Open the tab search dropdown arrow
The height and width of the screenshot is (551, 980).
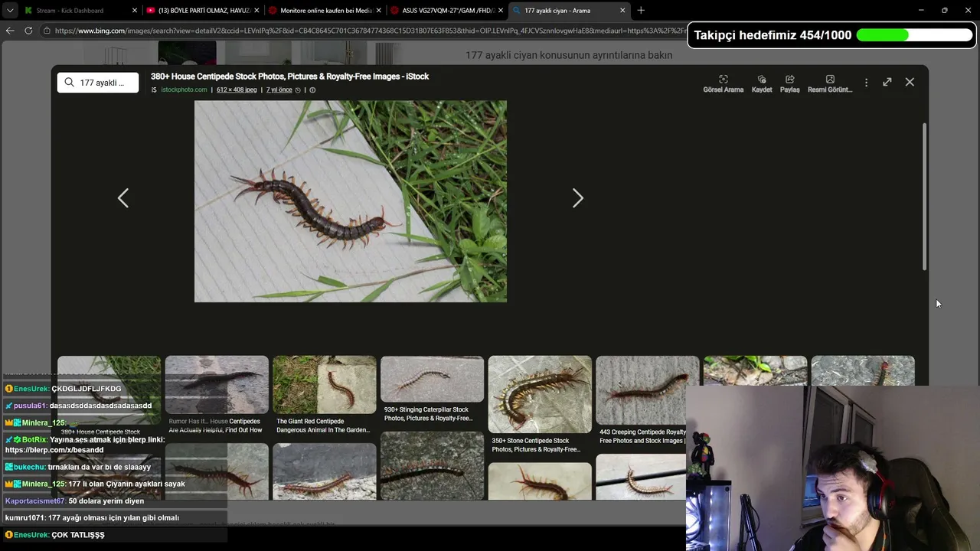tap(9, 11)
